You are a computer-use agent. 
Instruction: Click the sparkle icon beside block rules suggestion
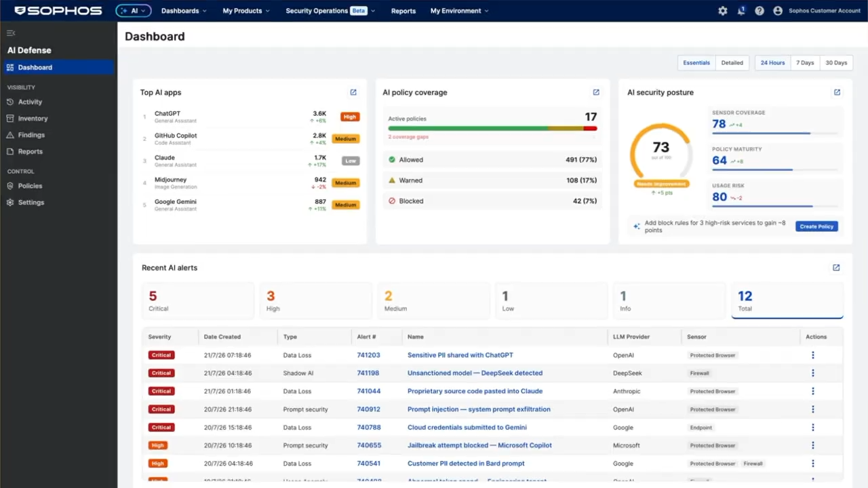tap(636, 226)
